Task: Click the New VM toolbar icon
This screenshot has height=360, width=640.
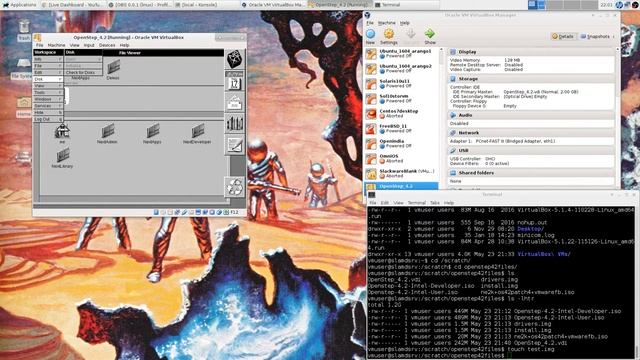Action: (x=371, y=34)
